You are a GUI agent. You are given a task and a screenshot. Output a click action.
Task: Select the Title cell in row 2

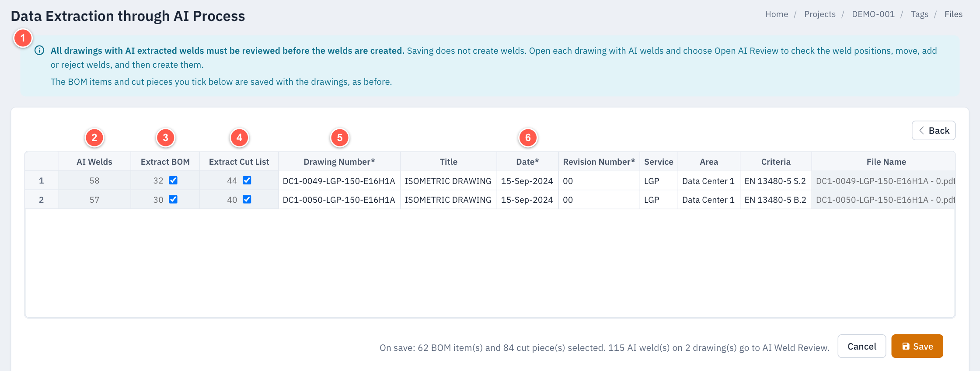click(x=449, y=200)
